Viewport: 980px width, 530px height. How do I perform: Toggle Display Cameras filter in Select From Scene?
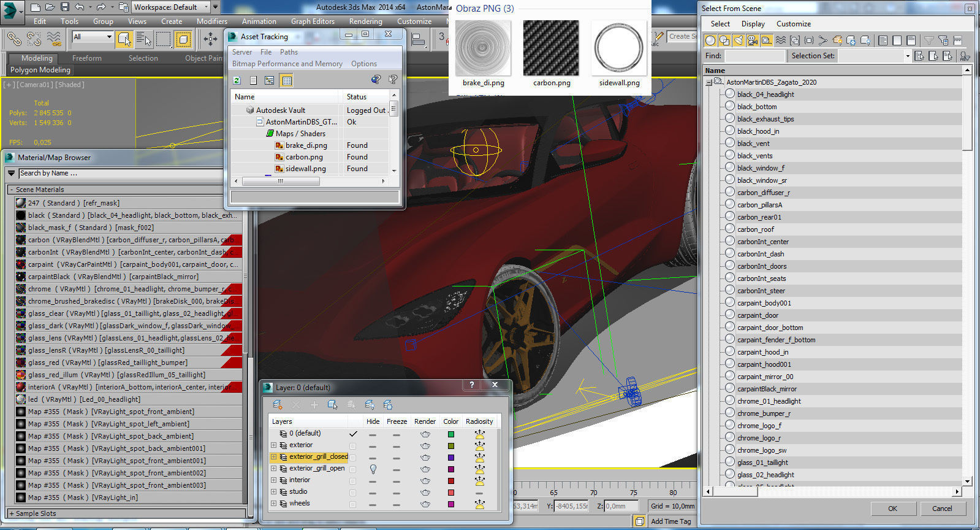pyautogui.click(x=753, y=40)
